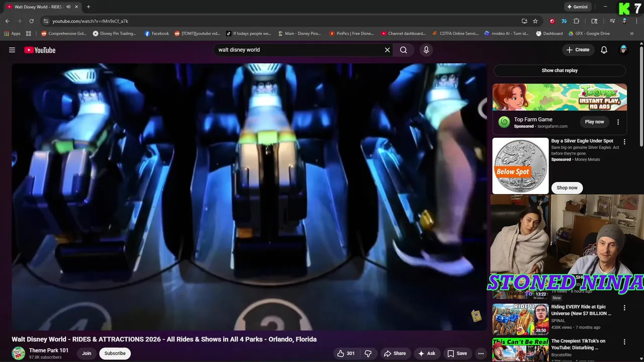
Task: Open Silver Eagle ad thumbnail
Action: point(520,165)
